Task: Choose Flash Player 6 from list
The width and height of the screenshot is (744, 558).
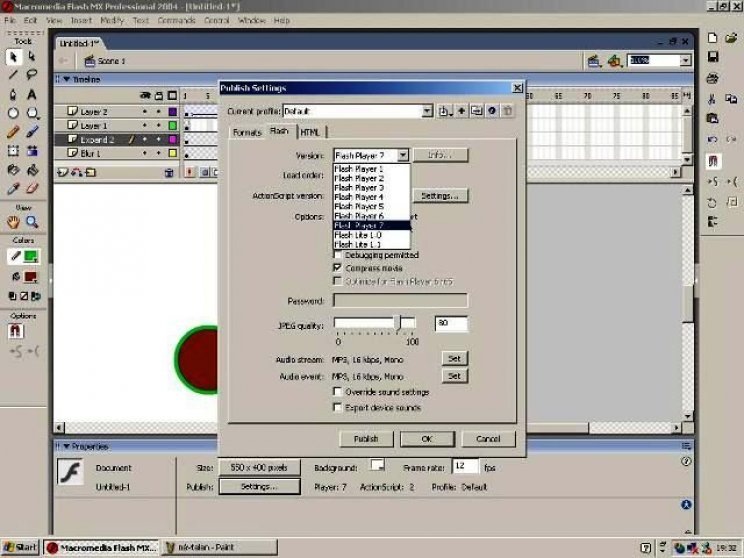Action: (359, 216)
